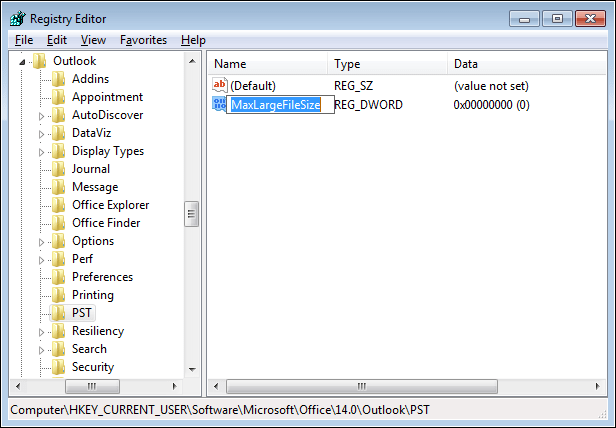
Task: Click the AutoDiscover folder icon
Action: (59, 115)
